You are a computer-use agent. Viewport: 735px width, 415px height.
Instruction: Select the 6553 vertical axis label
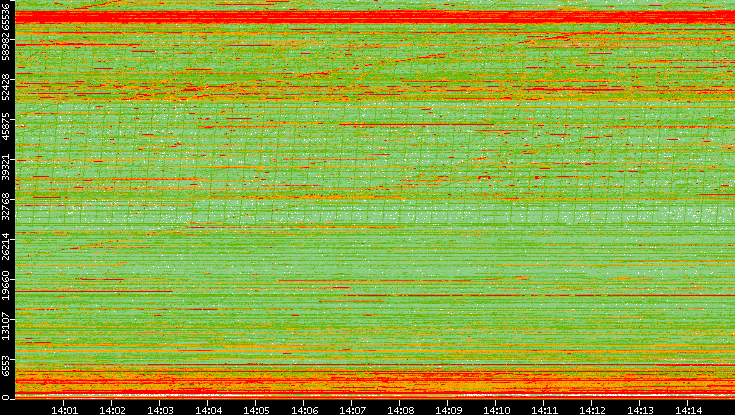coord(6,366)
